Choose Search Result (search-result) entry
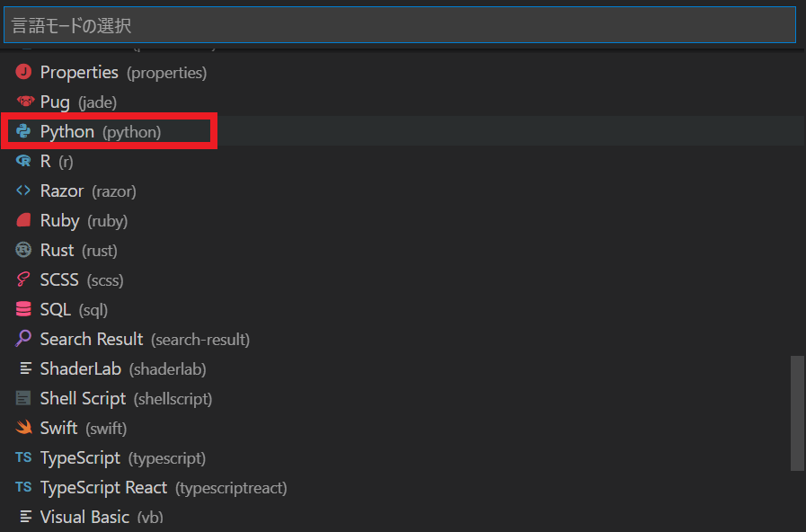The image size is (806, 532). 403,339
